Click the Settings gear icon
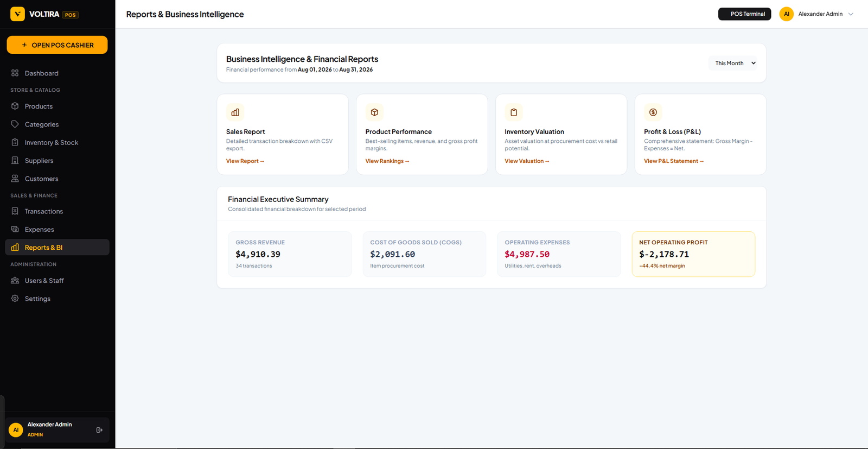The width and height of the screenshot is (868, 449). coord(15,299)
